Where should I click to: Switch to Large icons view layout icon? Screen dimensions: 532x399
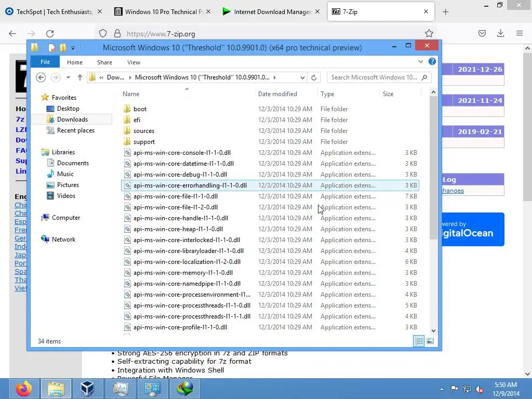point(430,341)
